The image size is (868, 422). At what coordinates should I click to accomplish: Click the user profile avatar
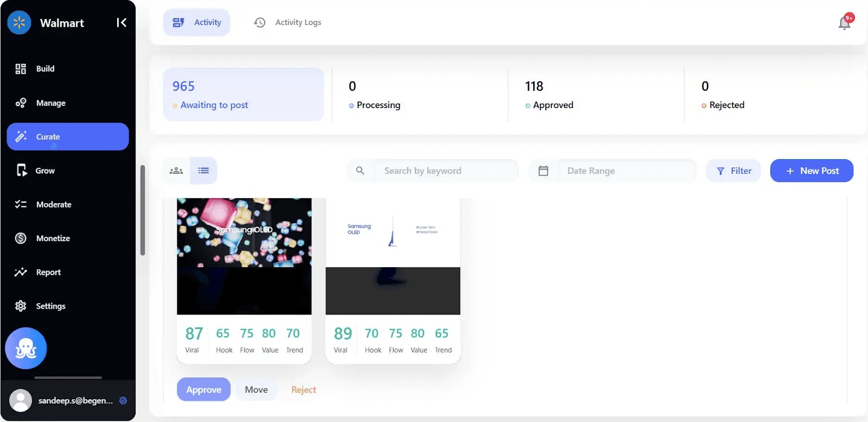(x=21, y=401)
